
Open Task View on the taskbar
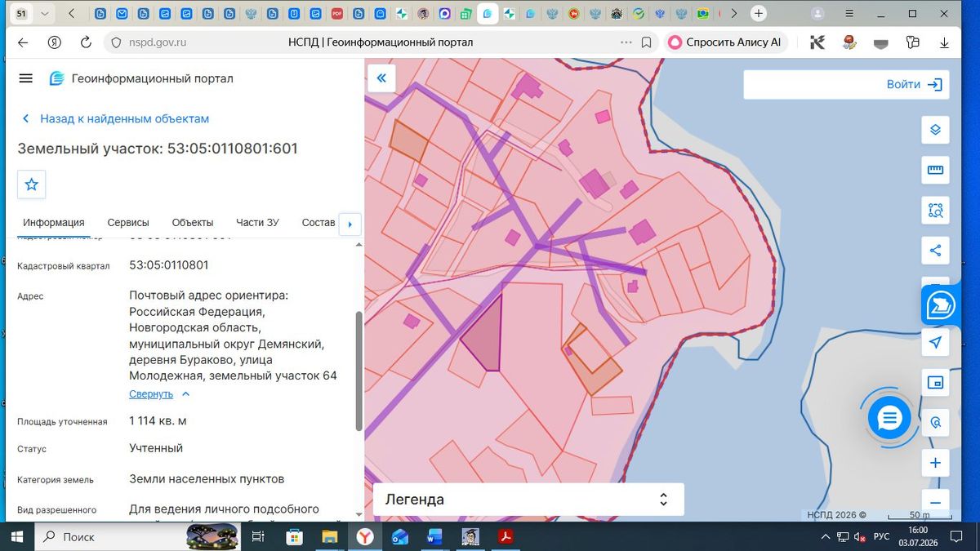(x=258, y=536)
